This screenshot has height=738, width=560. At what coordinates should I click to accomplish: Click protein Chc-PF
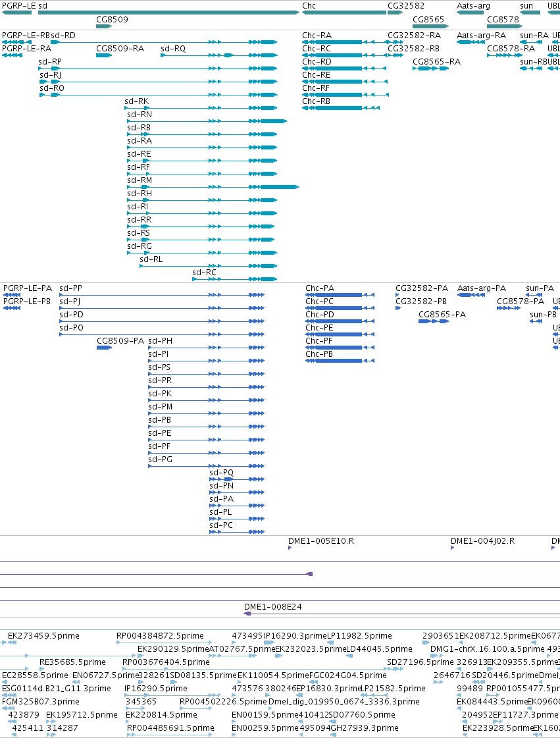coord(340,348)
